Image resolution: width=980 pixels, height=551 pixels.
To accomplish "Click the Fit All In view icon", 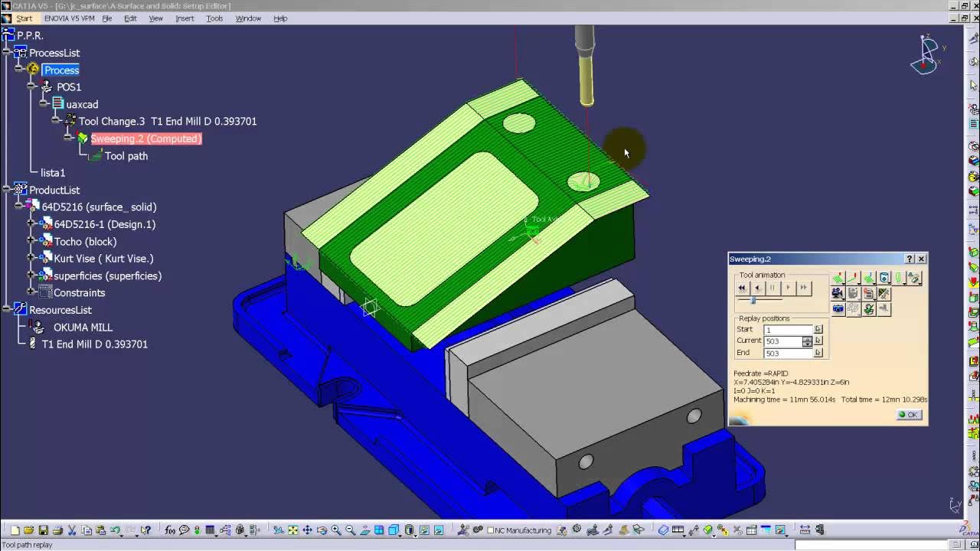I will pos(292,530).
